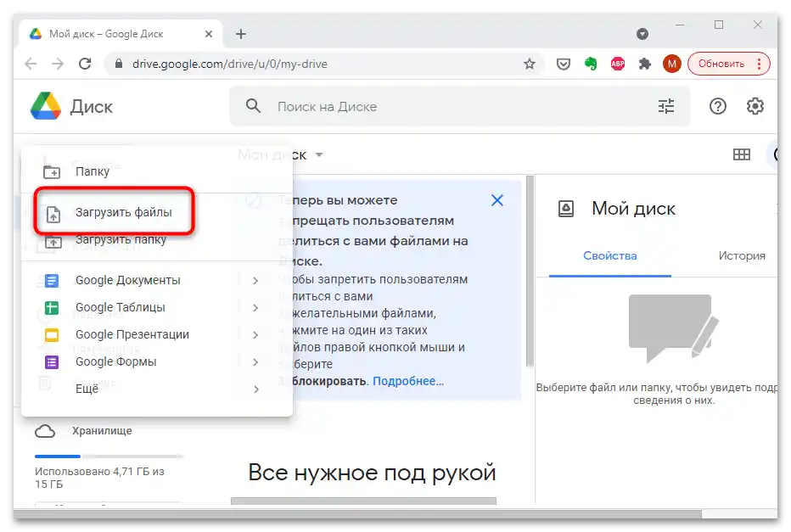The width and height of the screenshot is (791, 532).
Task: Expand Google Формы submenu arrow
Action: click(255, 362)
